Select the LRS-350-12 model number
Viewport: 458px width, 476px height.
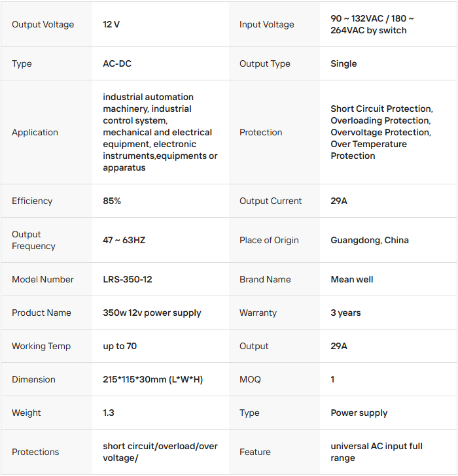(x=128, y=280)
